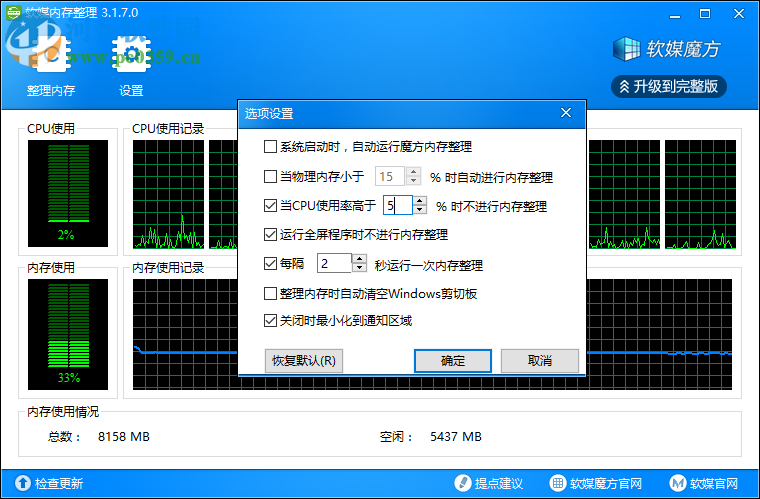Confirm settings with 确定 button
This screenshot has width=760, height=499.
[453, 361]
